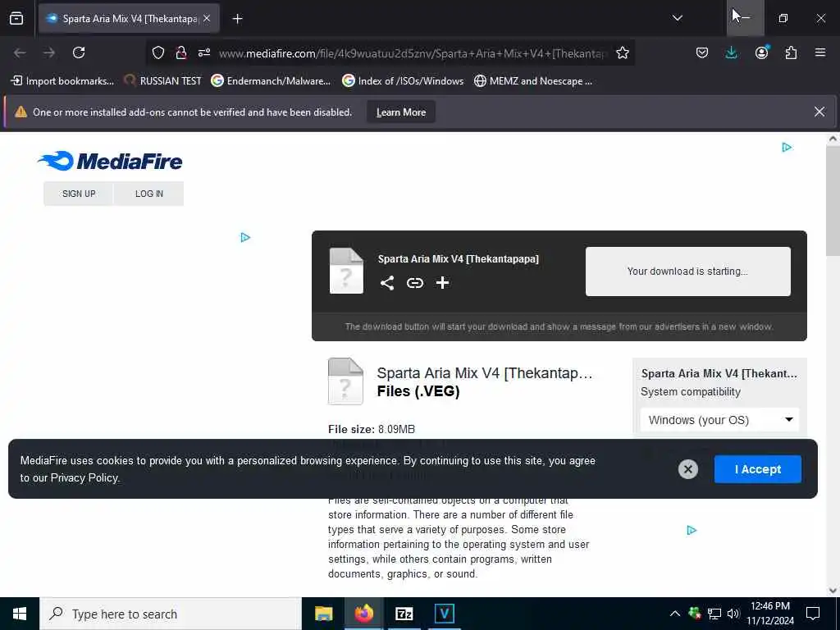Open MEMZ and Noescape bookmark
This screenshot has width=840, height=630.
point(533,81)
